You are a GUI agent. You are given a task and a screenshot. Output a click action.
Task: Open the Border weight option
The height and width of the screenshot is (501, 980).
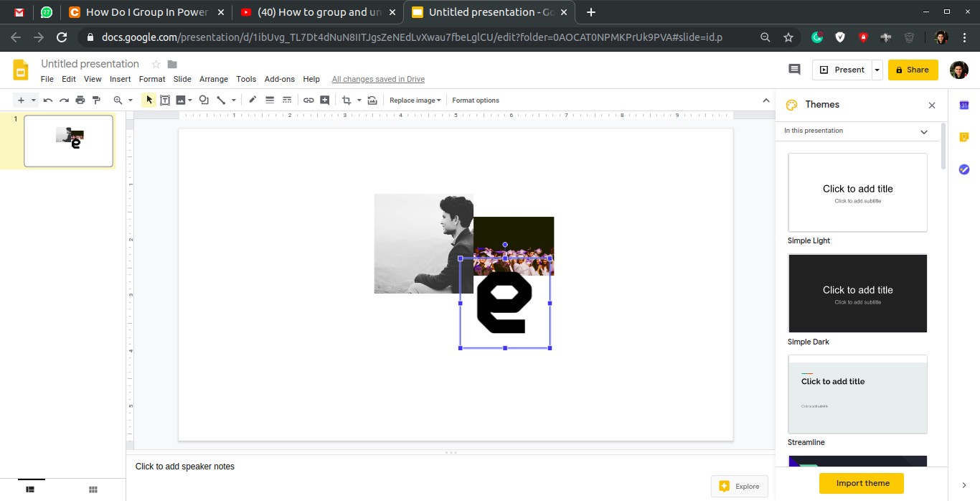coord(270,100)
